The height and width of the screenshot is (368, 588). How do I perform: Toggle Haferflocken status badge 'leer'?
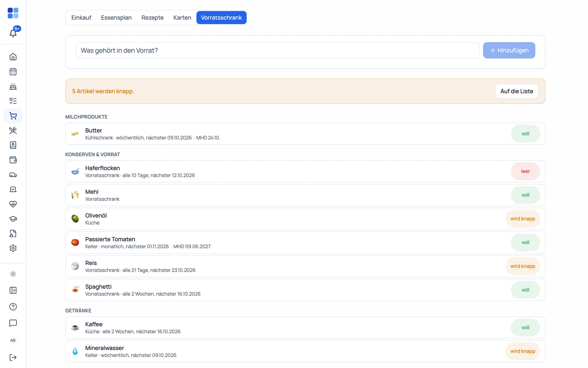(x=525, y=171)
